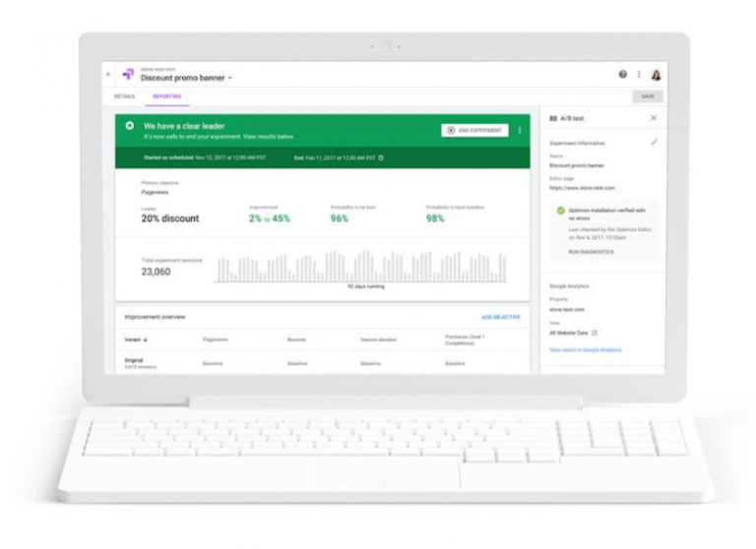Open the help question mark icon
Viewport: 756px width, 549px height.
[x=622, y=75]
